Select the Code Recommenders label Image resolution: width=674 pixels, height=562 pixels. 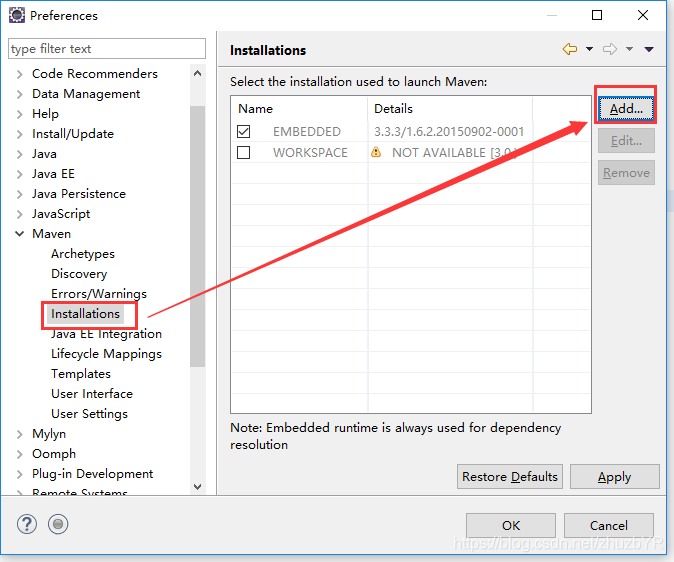(95, 74)
